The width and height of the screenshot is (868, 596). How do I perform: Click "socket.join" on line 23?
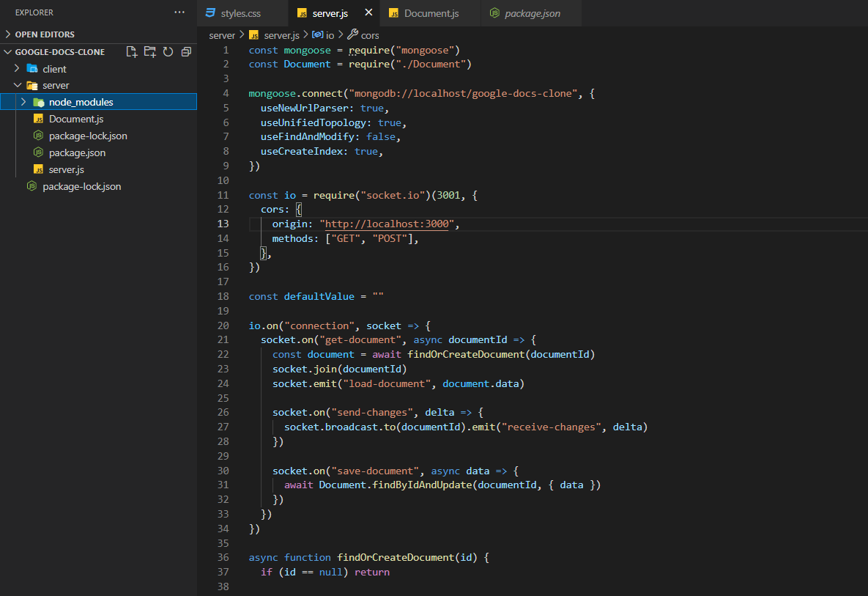305,369
